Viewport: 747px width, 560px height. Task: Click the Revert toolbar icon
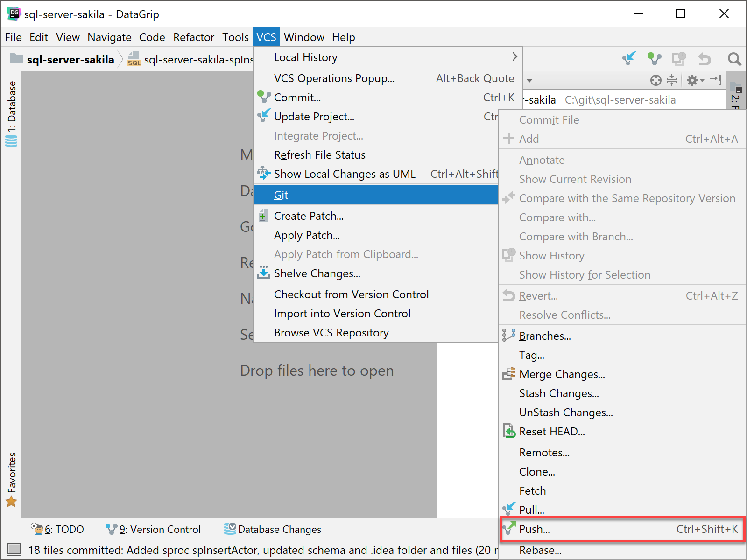[704, 59]
